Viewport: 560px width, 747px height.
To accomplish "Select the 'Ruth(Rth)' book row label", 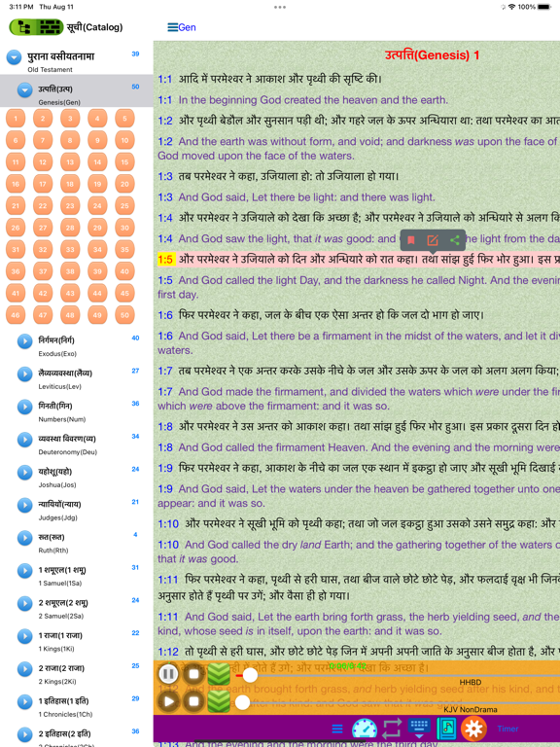I will [53, 551].
